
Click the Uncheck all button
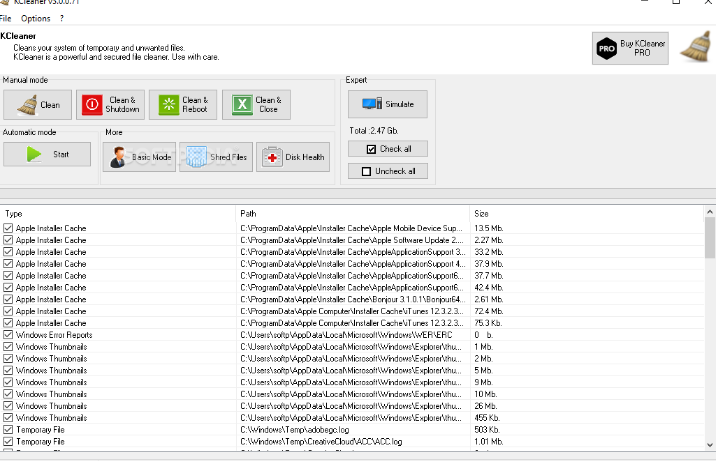388,171
